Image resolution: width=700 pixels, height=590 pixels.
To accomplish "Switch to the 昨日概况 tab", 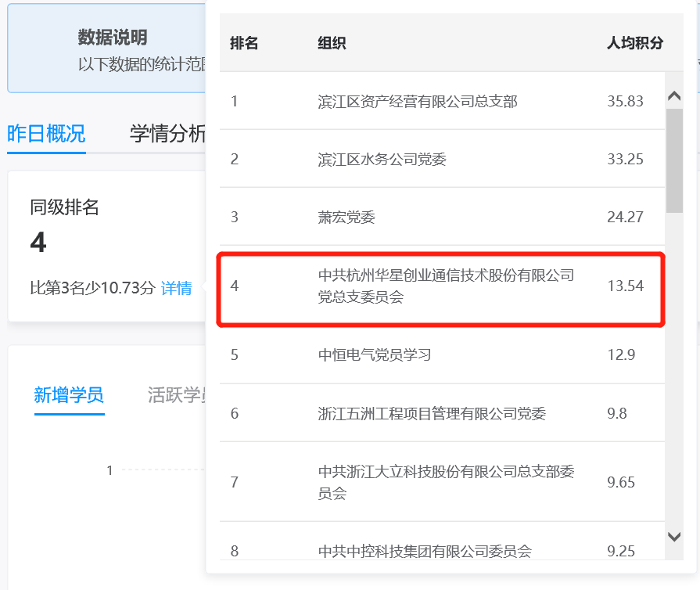I will point(46,134).
